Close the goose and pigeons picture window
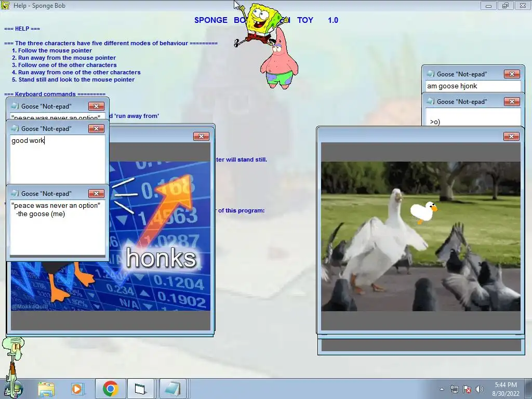The height and width of the screenshot is (399, 532). pyautogui.click(x=512, y=137)
